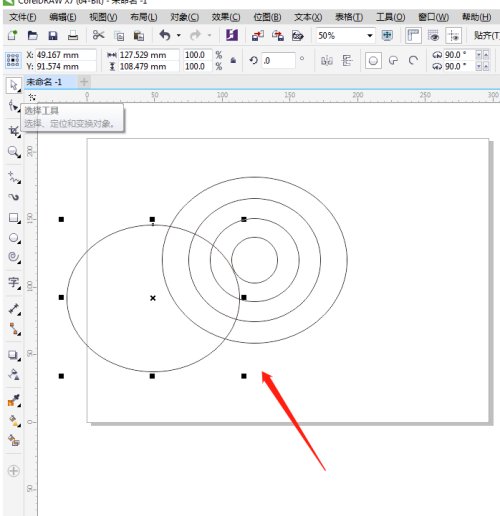Open the 位图(B) menu
The height and width of the screenshot is (516, 500).
point(267,17)
